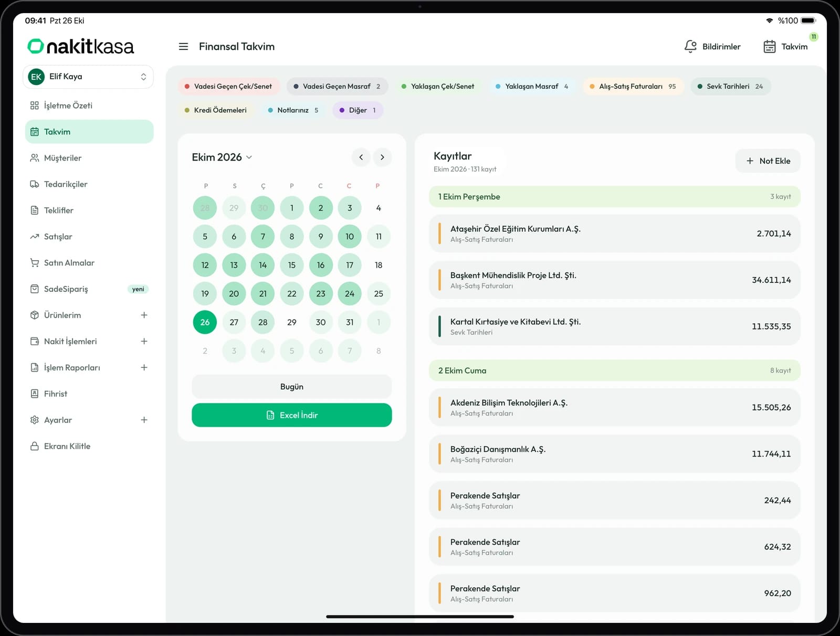
Task: Open Satın Almalar cart icon
Action: 35,263
